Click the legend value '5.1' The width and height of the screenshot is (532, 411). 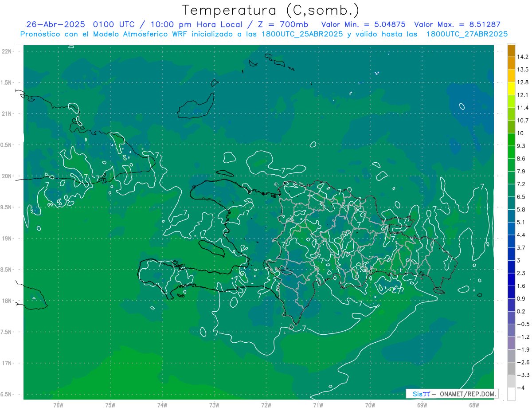(x=521, y=222)
